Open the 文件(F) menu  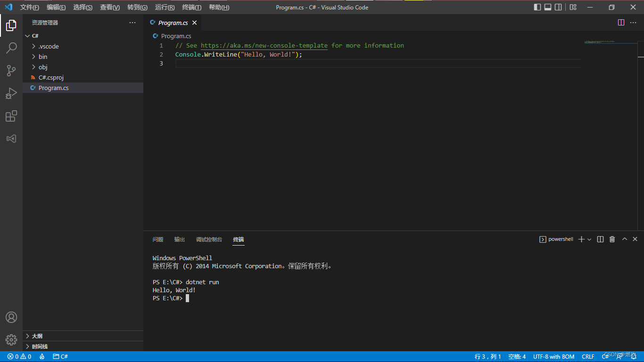point(30,7)
